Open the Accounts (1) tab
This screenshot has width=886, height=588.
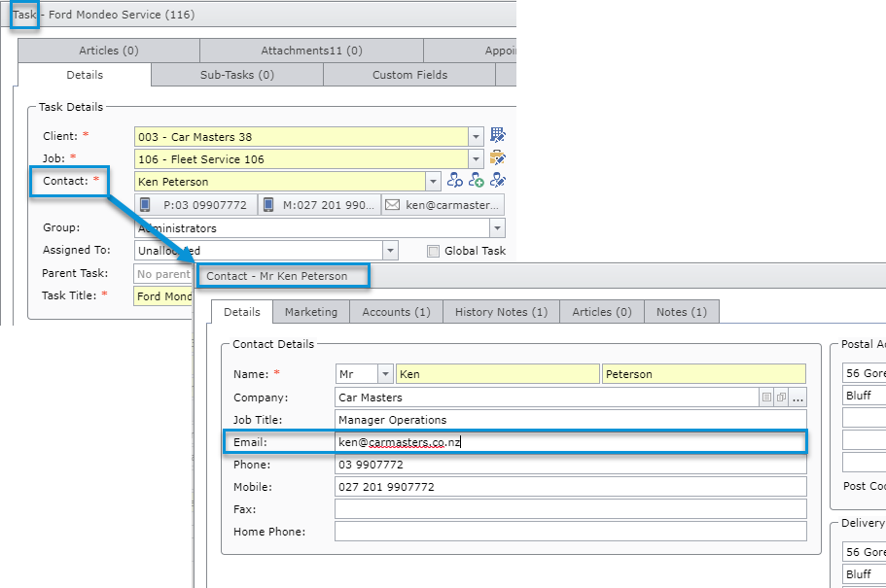396,312
